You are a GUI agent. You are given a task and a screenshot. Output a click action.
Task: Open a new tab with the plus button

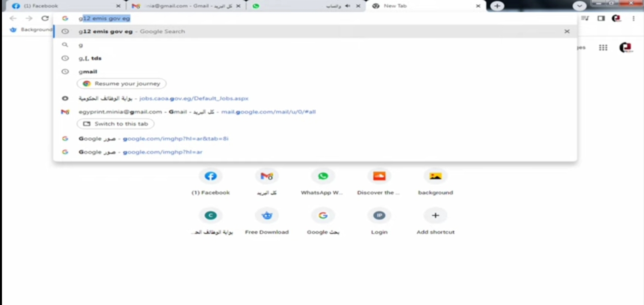497,6
